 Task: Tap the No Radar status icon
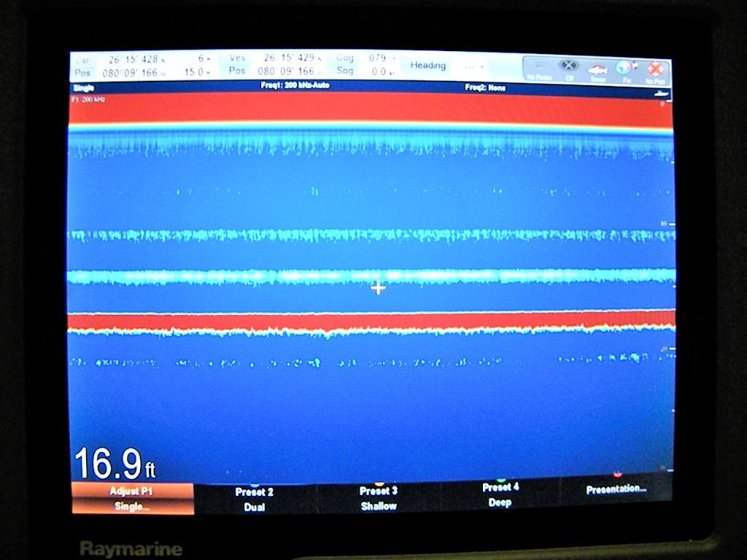pyautogui.click(x=539, y=69)
